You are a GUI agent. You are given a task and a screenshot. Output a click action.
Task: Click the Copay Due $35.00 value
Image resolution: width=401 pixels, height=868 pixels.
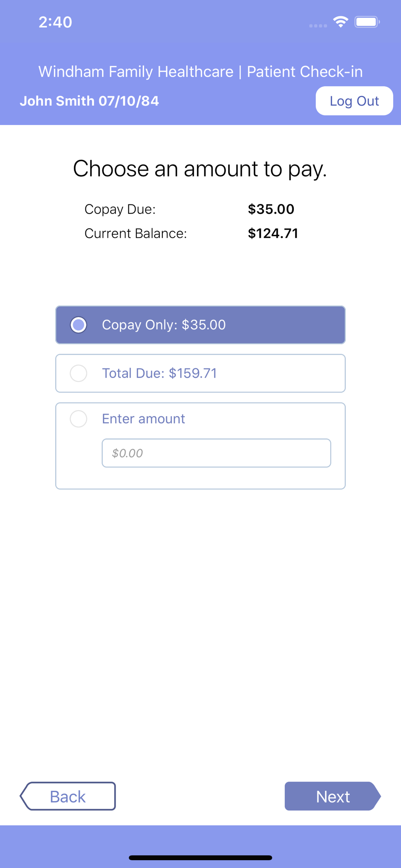(x=271, y=209)
